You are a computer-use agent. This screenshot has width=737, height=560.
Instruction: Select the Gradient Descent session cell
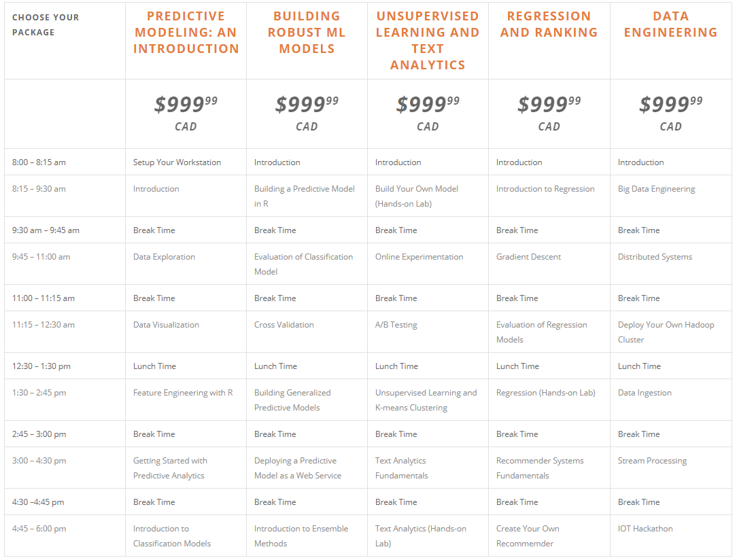[x=528, y=257]
